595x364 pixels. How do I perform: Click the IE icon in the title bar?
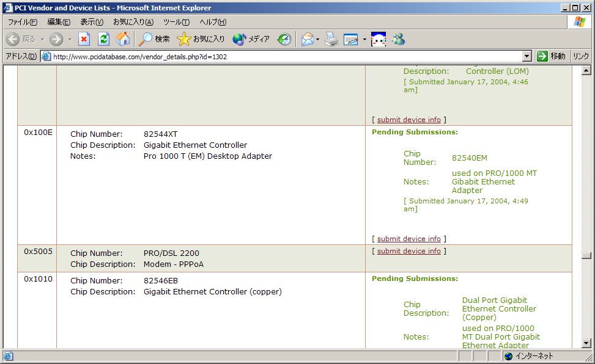8,7
